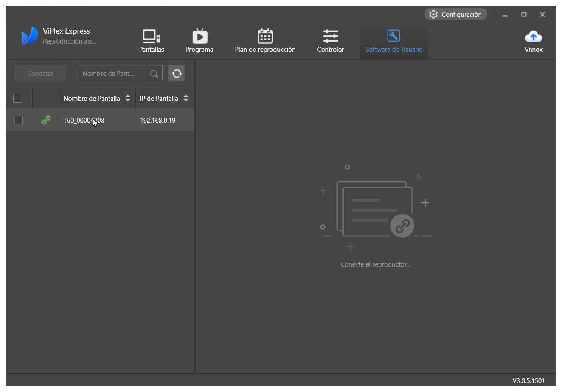Click the green link icon for T60_00004208
This screenshot has width=562, height=392.
(x=46, y=120)
